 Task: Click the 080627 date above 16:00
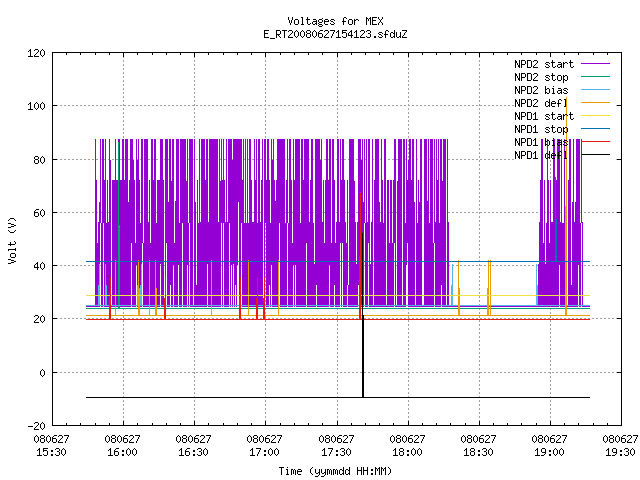122,439
